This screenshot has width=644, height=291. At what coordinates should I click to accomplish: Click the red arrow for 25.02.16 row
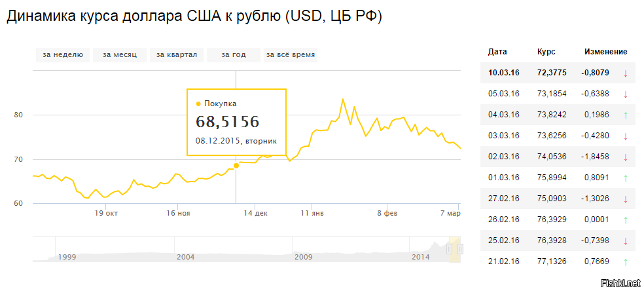coord(626,241)
